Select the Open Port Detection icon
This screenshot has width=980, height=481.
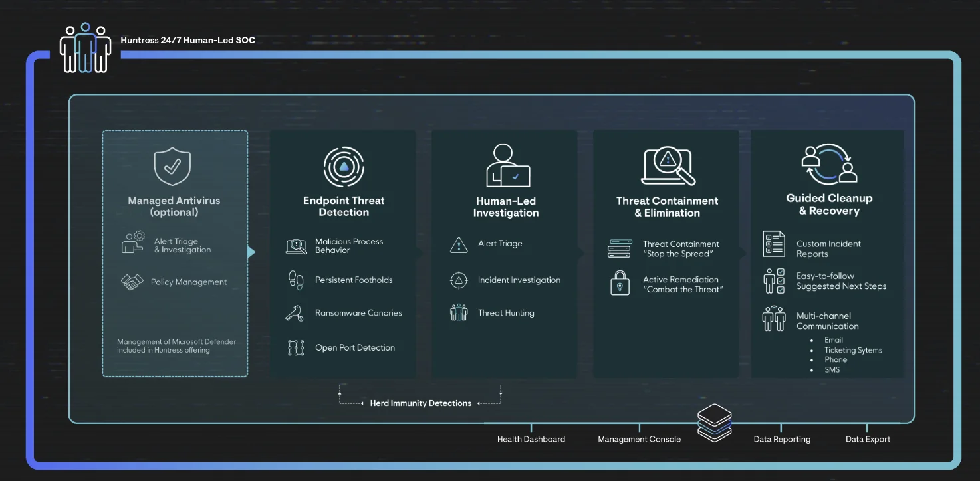coord(296,347)
